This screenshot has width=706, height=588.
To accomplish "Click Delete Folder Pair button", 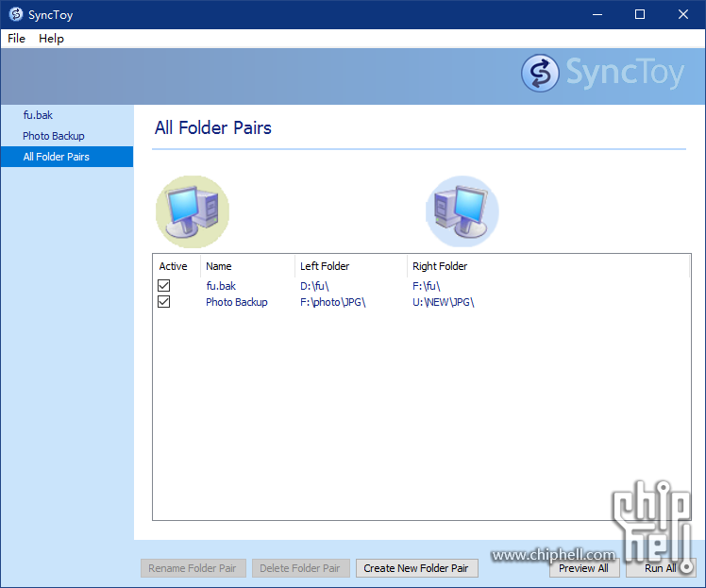I will 301,568.
